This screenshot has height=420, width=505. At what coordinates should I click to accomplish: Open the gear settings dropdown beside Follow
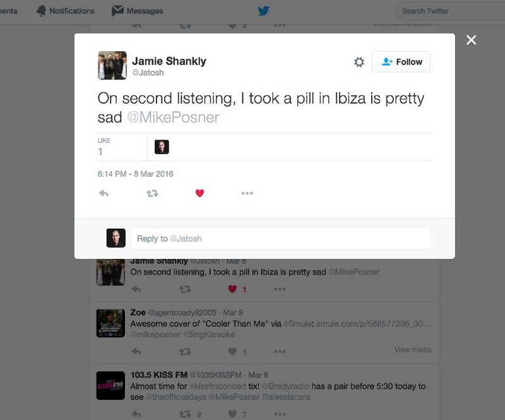coord(359,62)
